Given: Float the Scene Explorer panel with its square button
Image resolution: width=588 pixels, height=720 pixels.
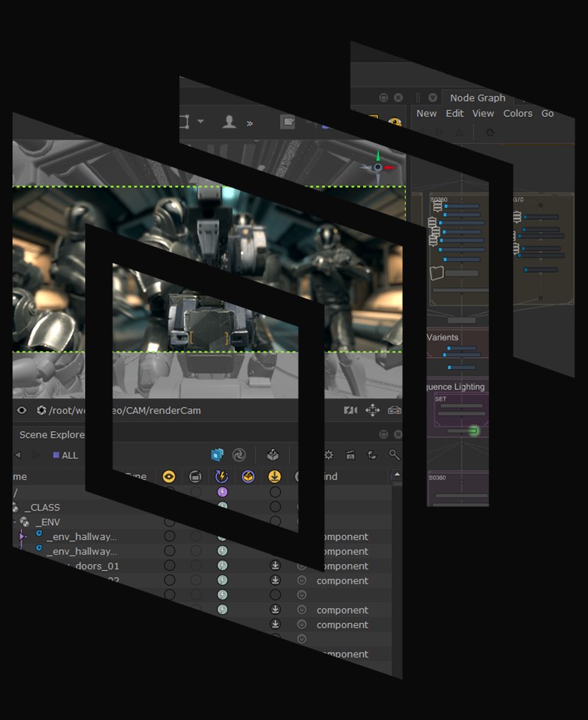Looking at the screenshot, I should point(384,434).
